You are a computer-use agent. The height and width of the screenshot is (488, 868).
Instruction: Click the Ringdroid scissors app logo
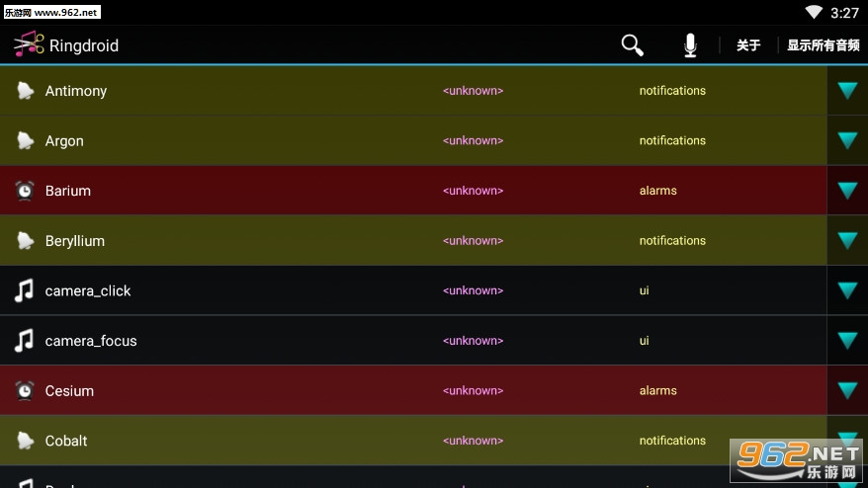point(29,43)
